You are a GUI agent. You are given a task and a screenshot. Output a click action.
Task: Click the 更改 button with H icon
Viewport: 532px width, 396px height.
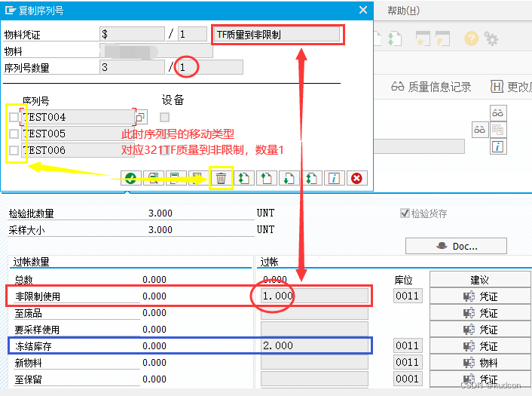511,87
